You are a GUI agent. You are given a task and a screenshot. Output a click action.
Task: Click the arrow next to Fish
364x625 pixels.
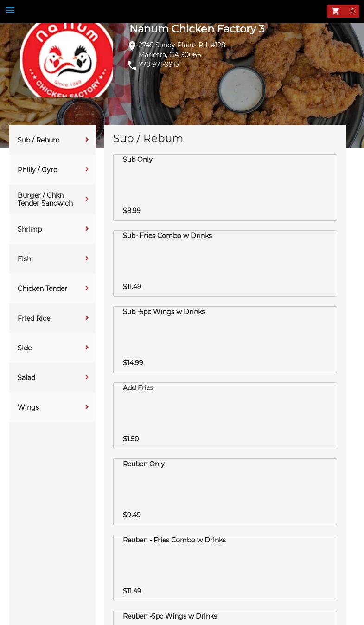pos(87,258)
